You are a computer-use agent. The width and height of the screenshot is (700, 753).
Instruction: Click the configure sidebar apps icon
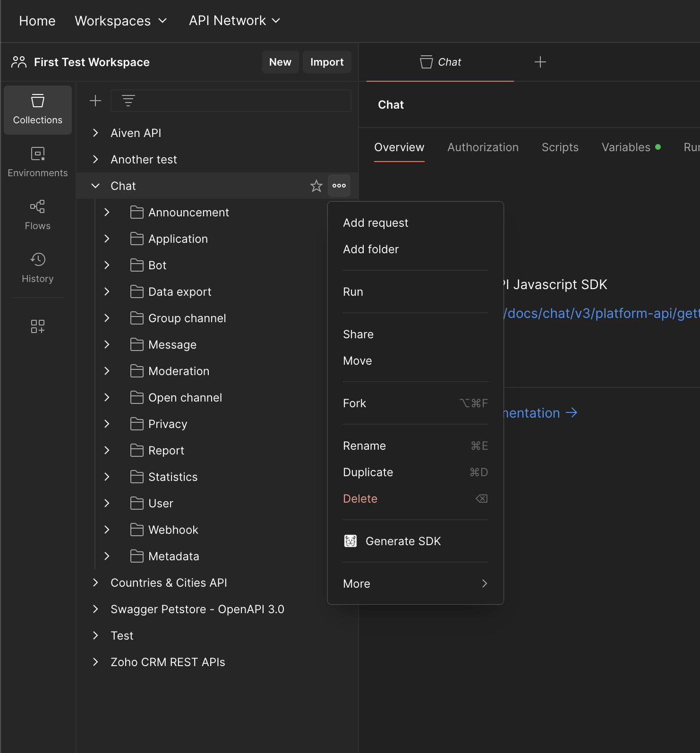pyautogui.click(x=38, y=326)
